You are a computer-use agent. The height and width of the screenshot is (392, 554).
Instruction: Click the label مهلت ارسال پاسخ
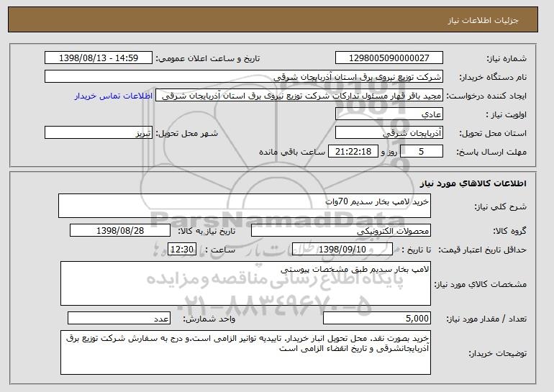point(491,152)
